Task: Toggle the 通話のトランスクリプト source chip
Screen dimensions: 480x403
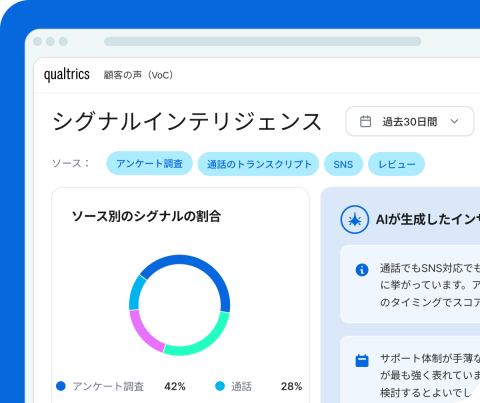Action: coord(258,164)
